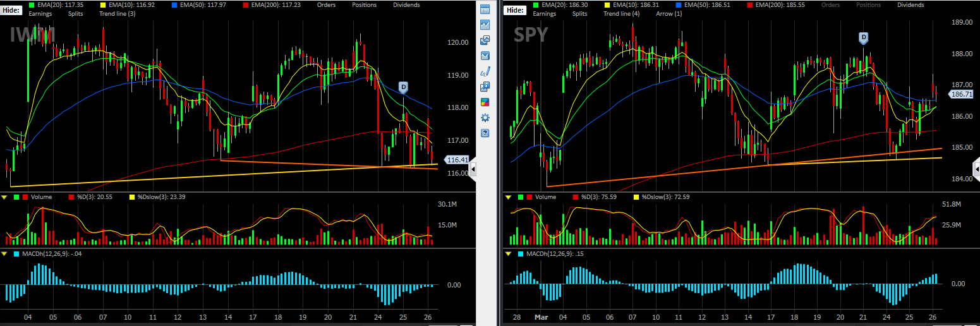Click Arrow (1) on SPY chart

coord(669,13)
